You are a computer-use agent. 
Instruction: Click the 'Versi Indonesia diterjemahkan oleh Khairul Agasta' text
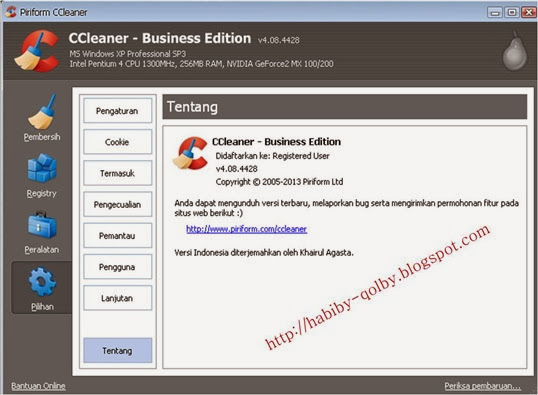point(264,253)
